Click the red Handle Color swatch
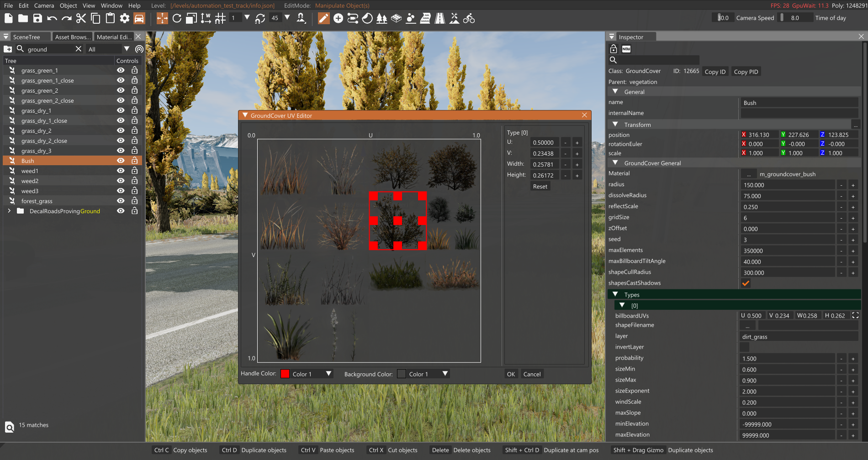This screenshot has width=868, height=460. tap(285, 374)
